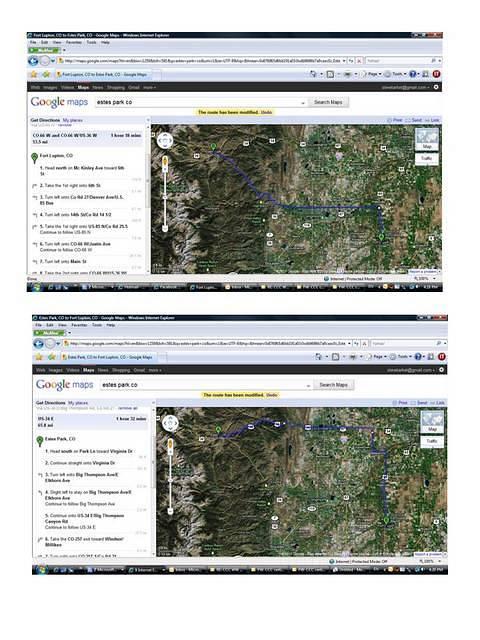This screenshot has height=640, width=480.
Task: Open IE Page dropdown in Fort Lupton-to-Estes window
Action: pos(373,74)
